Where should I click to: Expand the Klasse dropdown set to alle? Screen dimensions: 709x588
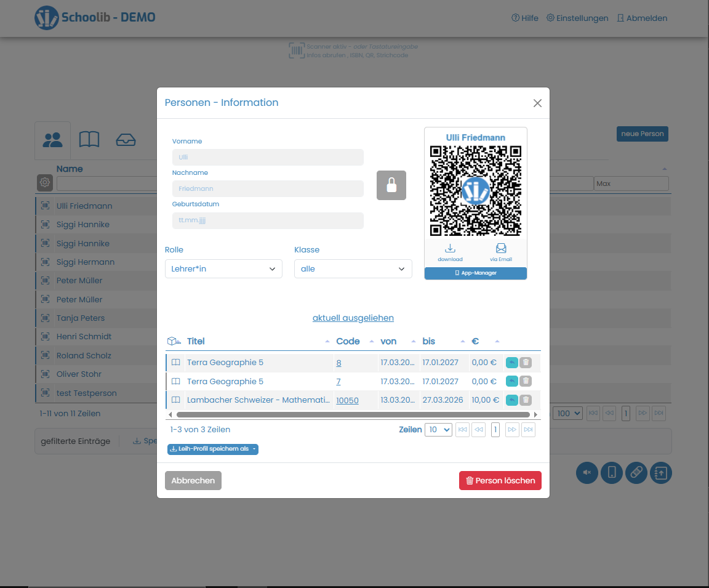[353, 268]
